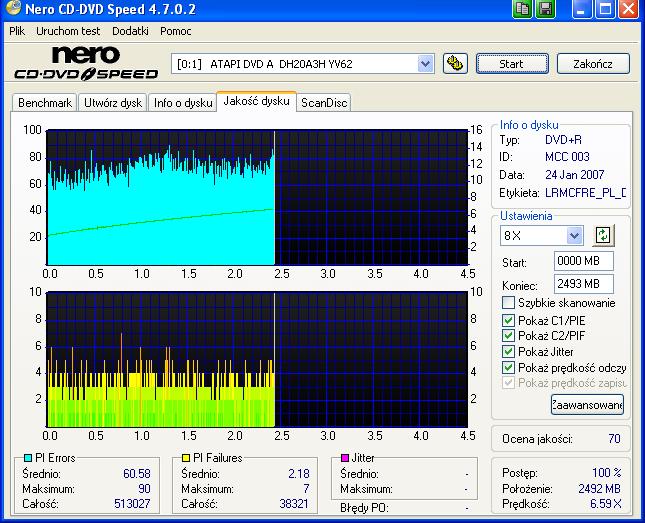
Task: Toggle Pokaż prędkość odczytu checkbox
Action: point(508,367)
